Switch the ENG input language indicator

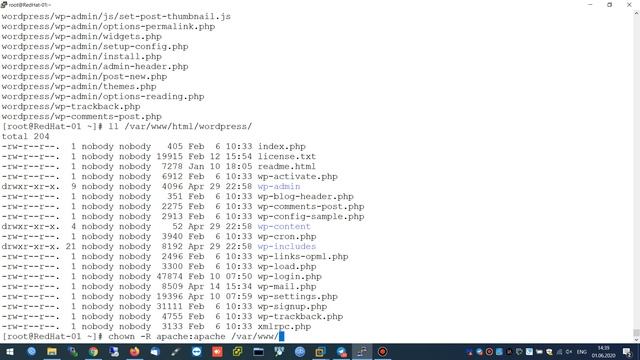coord(581,351)
